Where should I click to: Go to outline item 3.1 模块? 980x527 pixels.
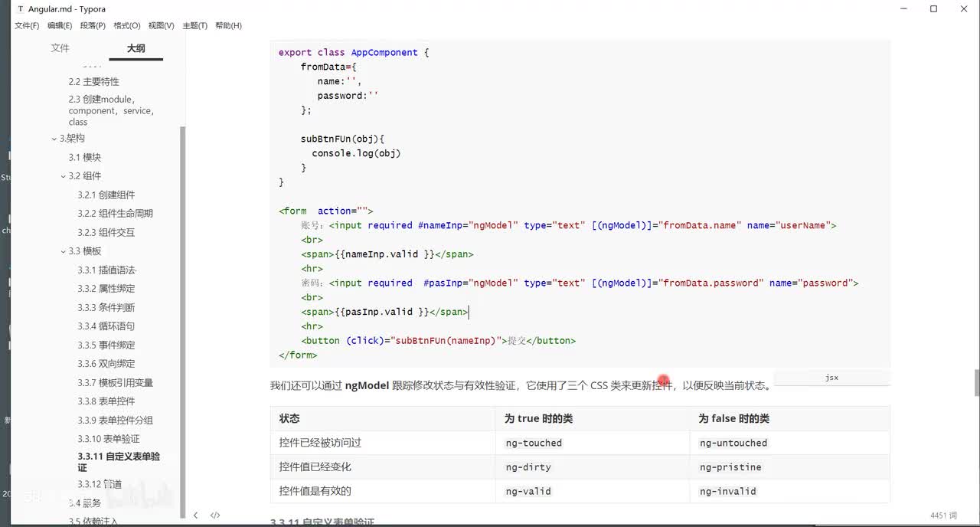coord(84,157)
